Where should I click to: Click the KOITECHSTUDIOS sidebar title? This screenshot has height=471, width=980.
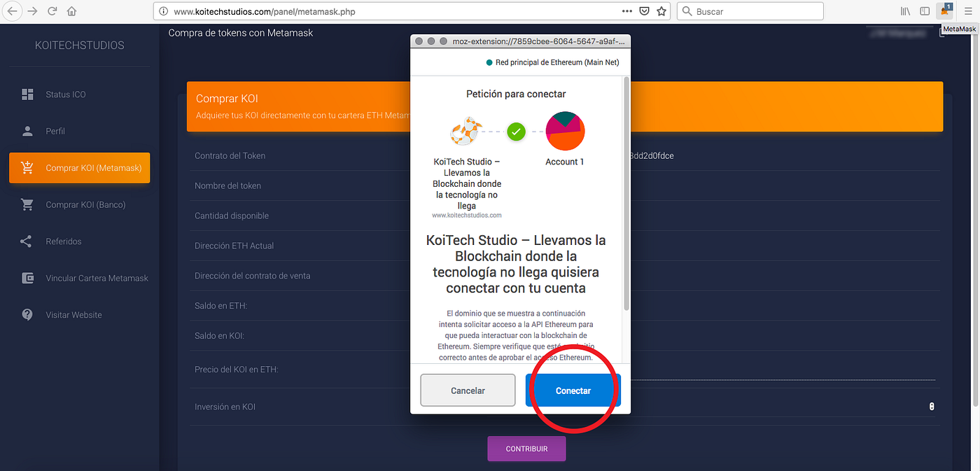80,45
